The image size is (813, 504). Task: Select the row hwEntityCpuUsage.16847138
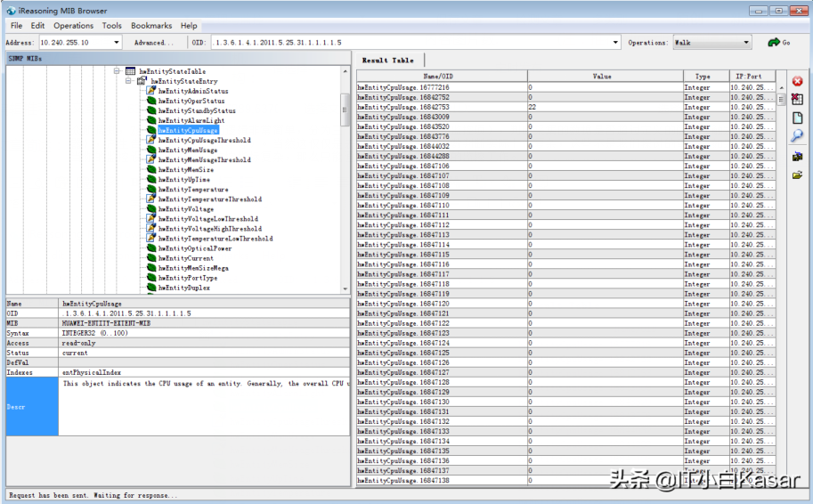tap(566, 481)
